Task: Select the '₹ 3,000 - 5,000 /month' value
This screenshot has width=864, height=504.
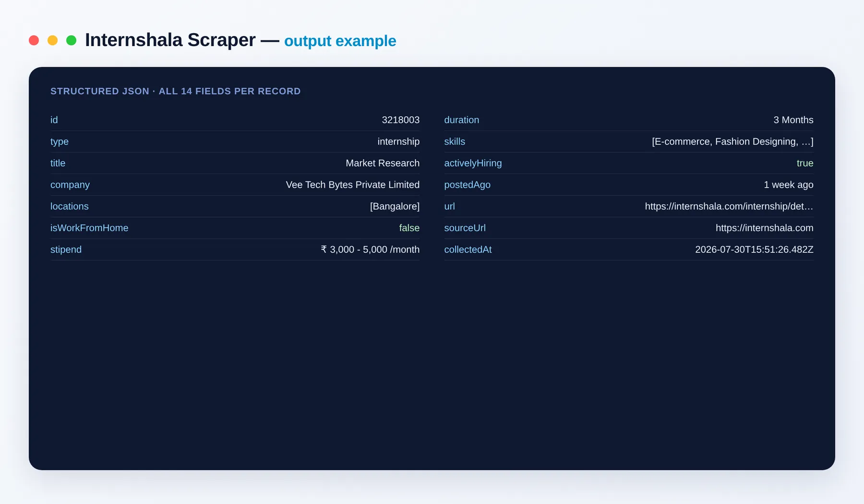Action: tap(370, 250)
